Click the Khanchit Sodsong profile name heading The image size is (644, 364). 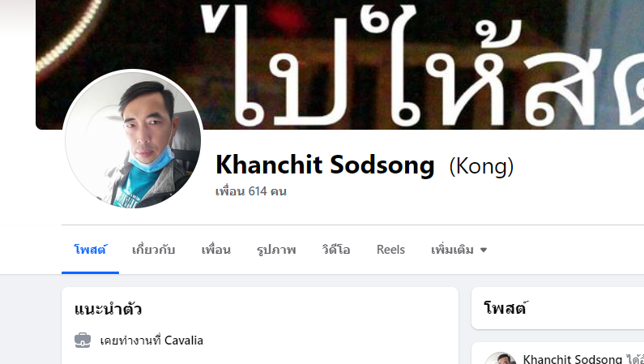click(x=325, y=165)
